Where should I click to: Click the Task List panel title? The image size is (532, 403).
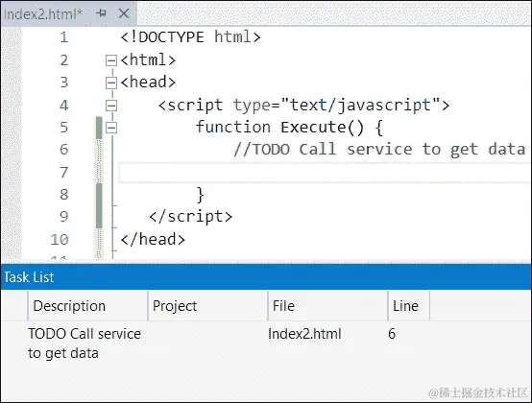click(x=29, y=277)
